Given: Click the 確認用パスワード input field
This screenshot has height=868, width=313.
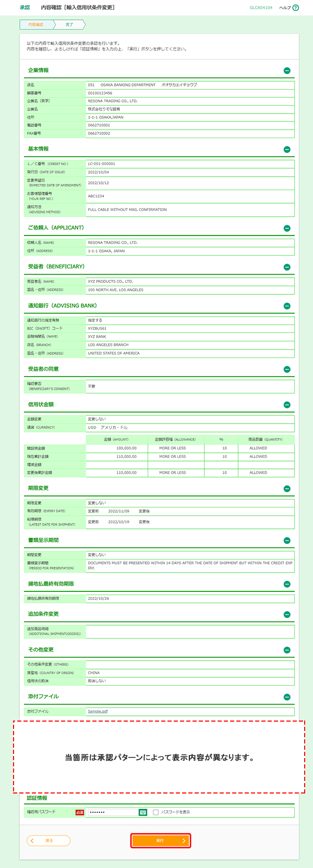Looking at the screenshot, I should click(x=112, y=812).
